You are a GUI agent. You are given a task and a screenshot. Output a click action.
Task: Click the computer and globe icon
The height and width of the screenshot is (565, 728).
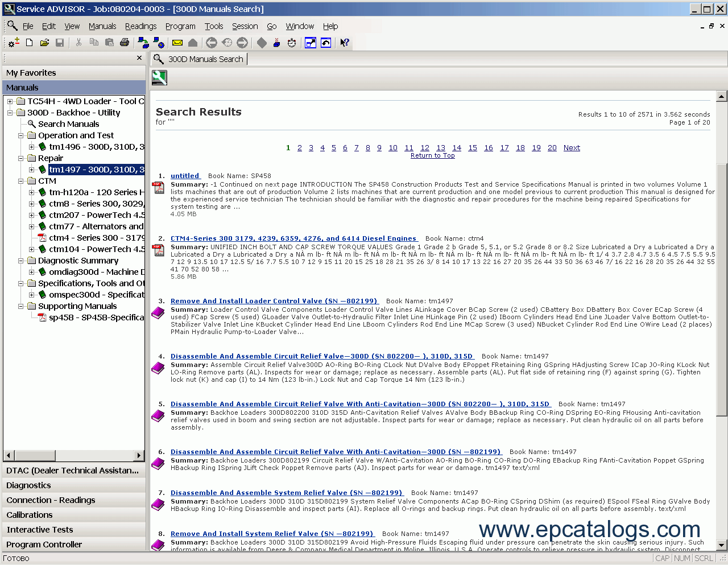pyautogui.click(x=159, y=43)
